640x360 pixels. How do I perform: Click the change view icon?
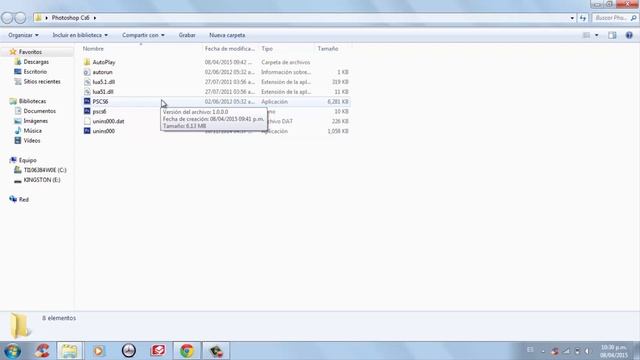coord(586,36)
